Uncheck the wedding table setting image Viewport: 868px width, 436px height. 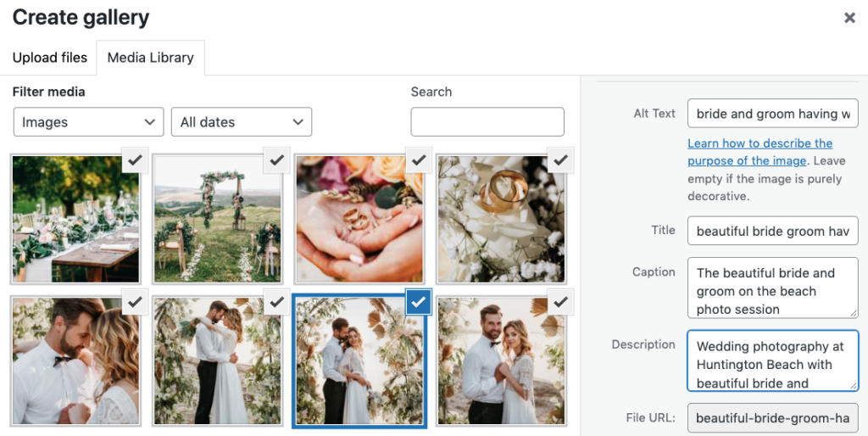133,159
